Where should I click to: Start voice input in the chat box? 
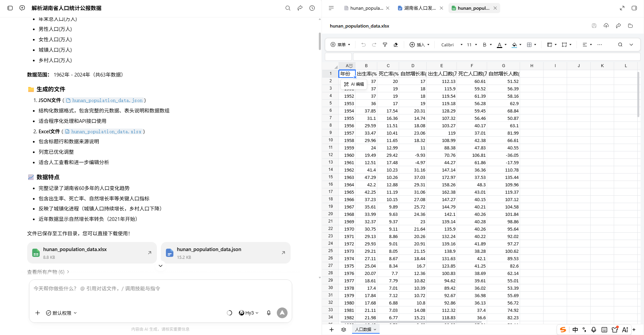point(269,313)
